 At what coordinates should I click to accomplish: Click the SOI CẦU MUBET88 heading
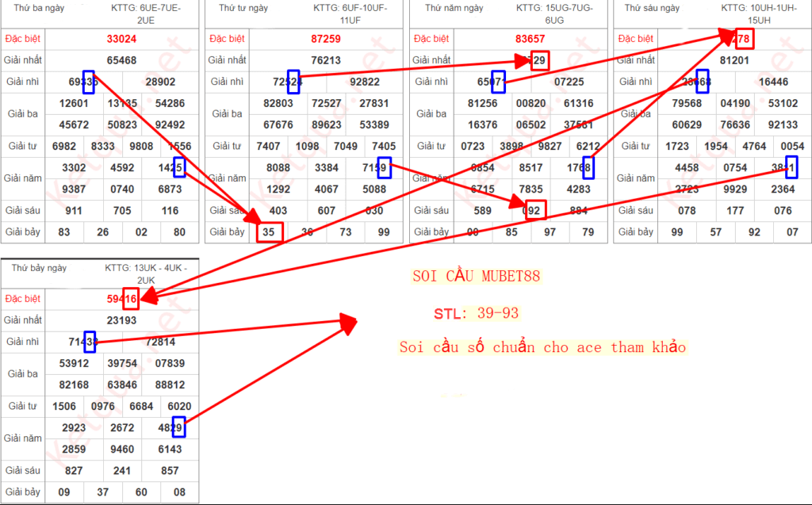click(476, 277)
